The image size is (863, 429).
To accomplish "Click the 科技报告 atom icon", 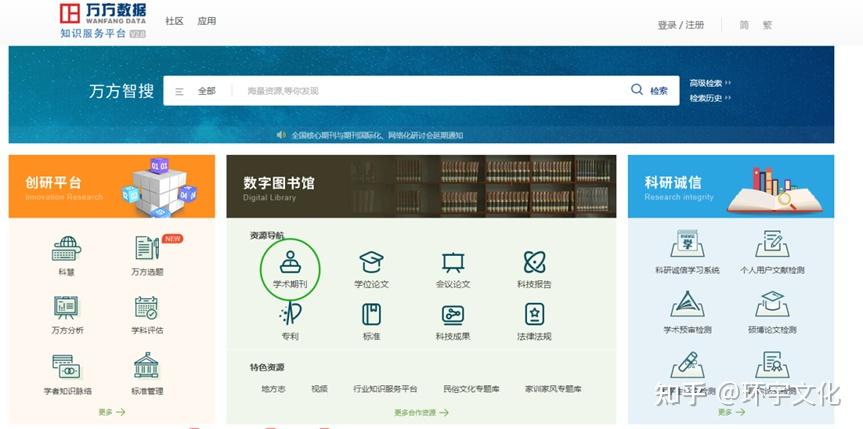I will click(534, 262).
